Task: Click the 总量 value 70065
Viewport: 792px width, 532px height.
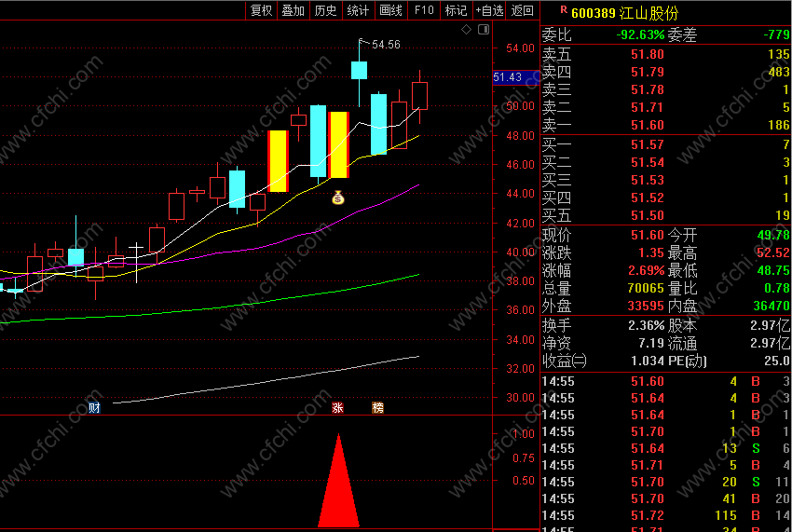Action: 646,288
